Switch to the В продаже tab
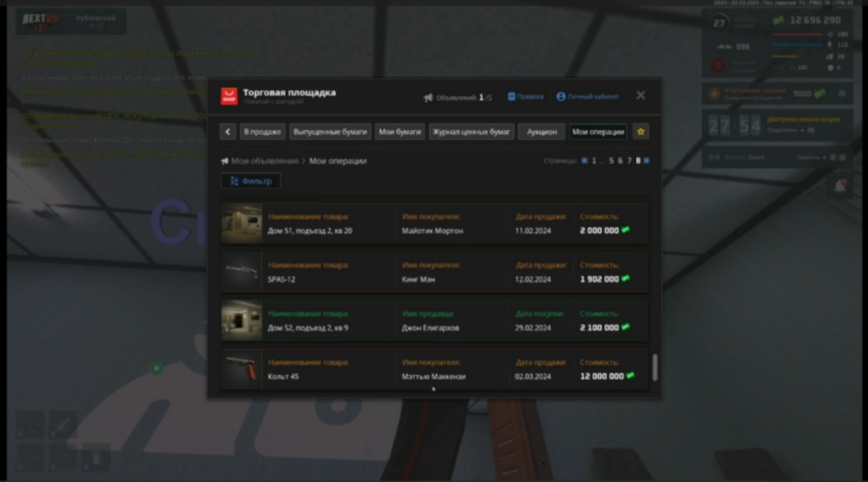This screenshot has width=868, height=482. click(x=262, y=132)
